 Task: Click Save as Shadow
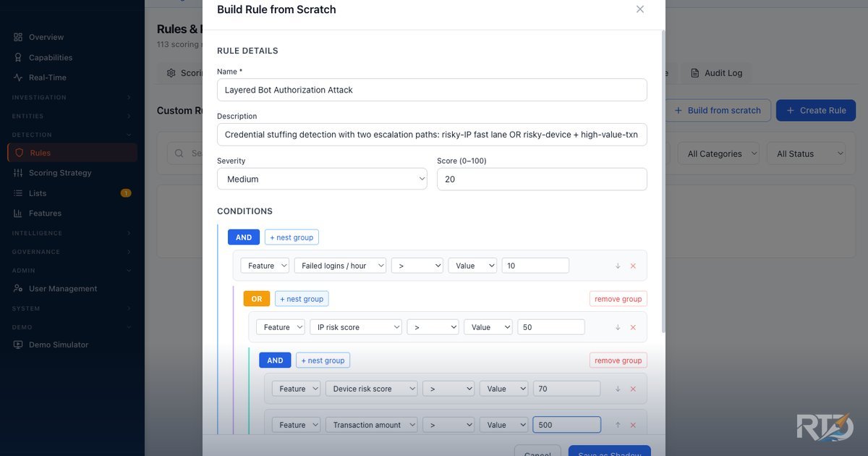[x=609, y=452]
